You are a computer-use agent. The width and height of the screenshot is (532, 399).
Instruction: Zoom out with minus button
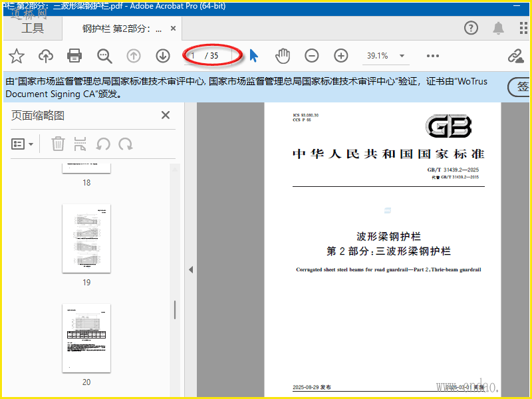coord(311,56)
